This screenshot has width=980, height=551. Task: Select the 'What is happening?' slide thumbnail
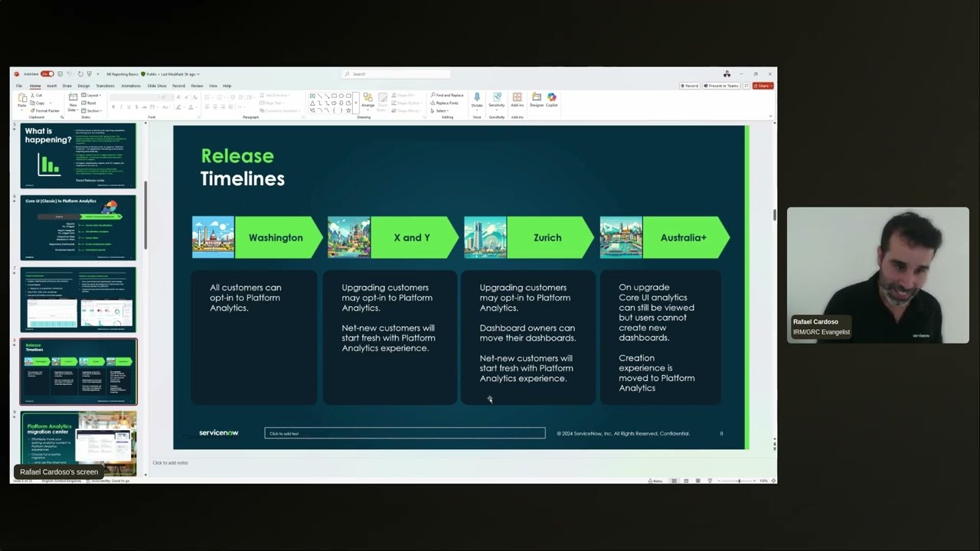pos(78,156)
